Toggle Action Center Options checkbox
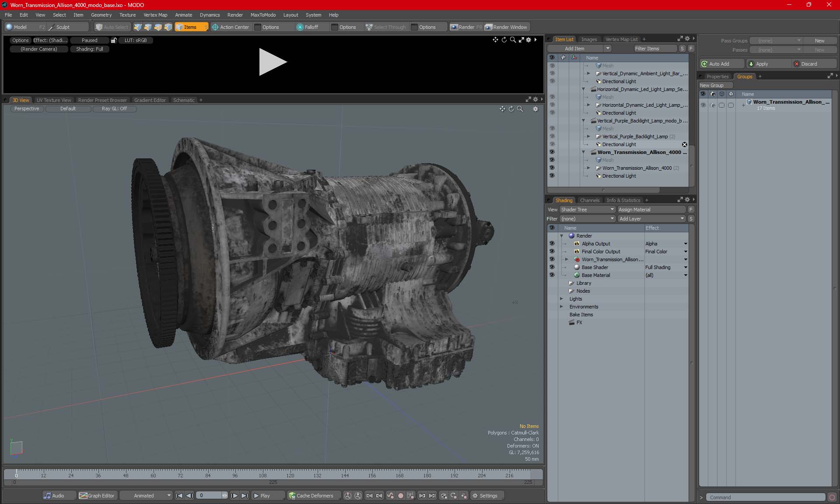The height and width of the screenshot is (504, 840). (258, 27)
